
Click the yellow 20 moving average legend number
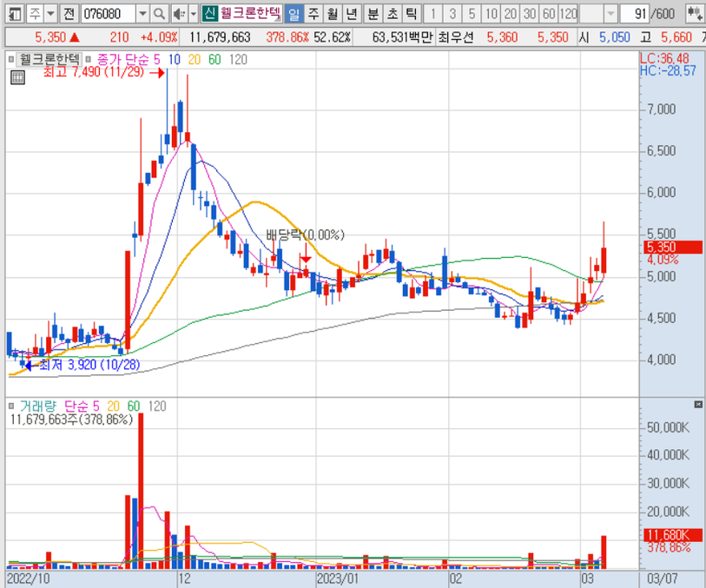(195, 59)
